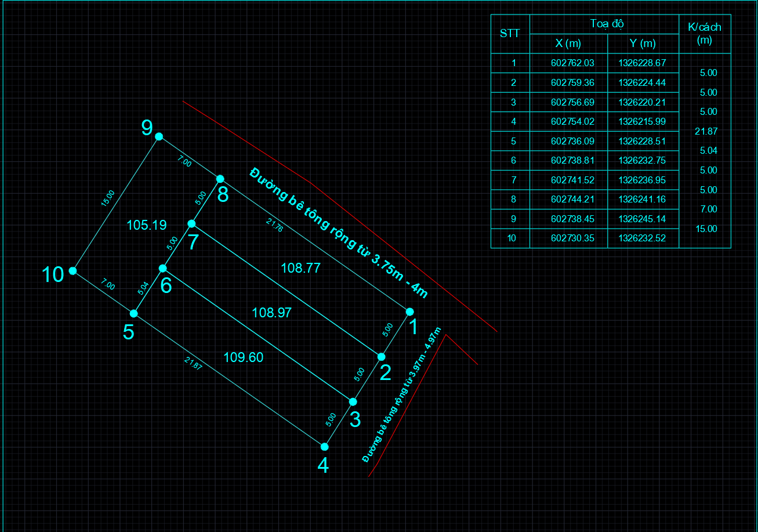Click table cell 602730.35
The height and width of the screenshot is (532, 758).
[572, 238]
